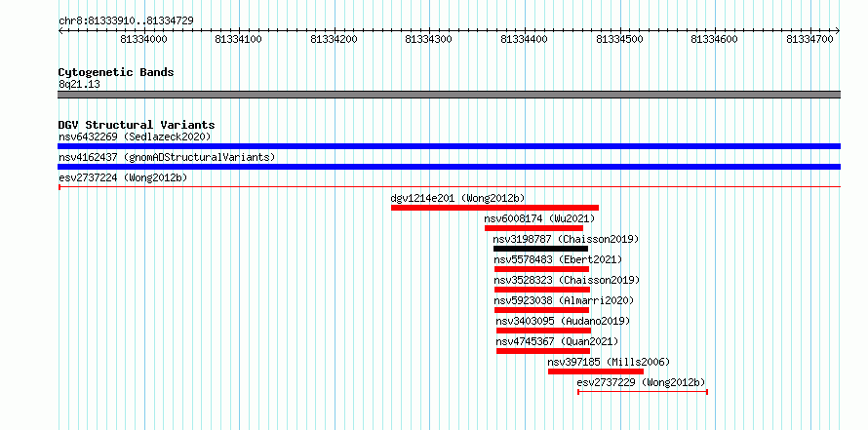The image size is (868, 430).
Task: Open nsv397185 (Mills2006) variant label
Action: point(609,362)
